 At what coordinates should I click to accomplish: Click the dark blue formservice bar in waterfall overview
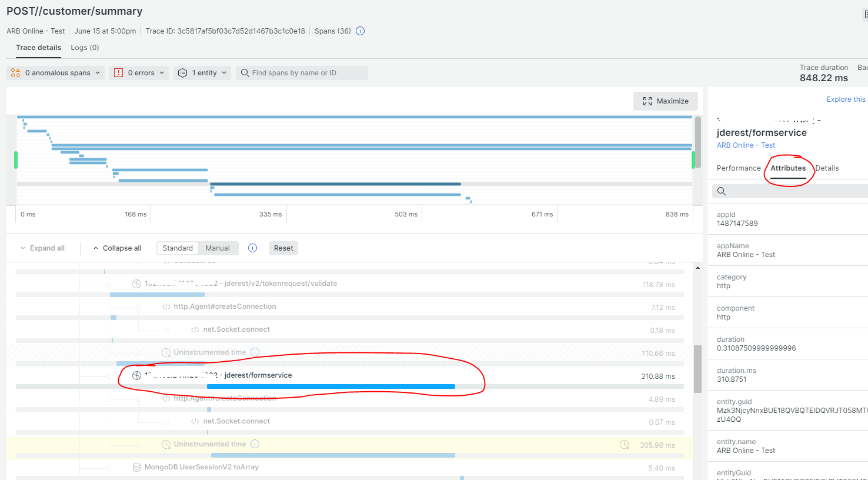(x=335, y=184)
